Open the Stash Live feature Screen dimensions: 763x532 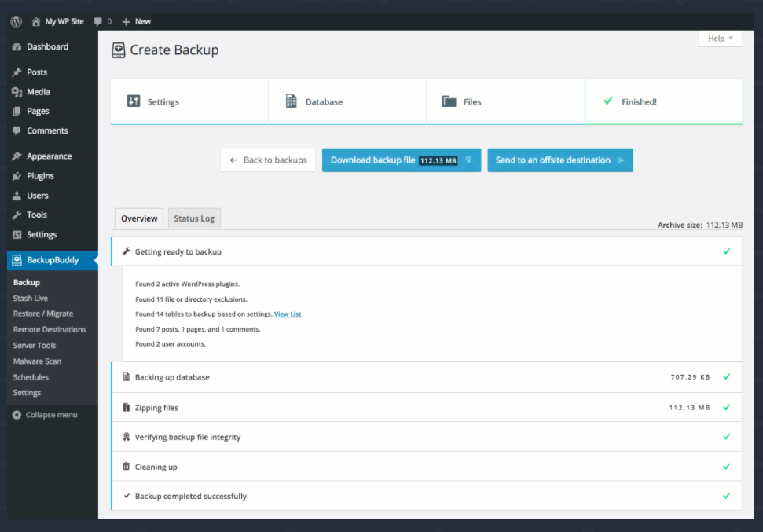click(30, 298)
